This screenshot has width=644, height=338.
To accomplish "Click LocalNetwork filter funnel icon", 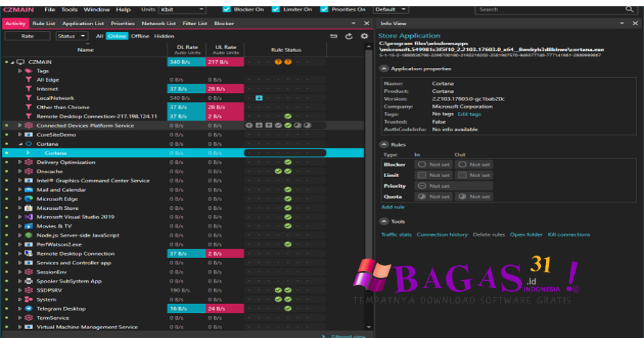I will [x=28, y=98].
